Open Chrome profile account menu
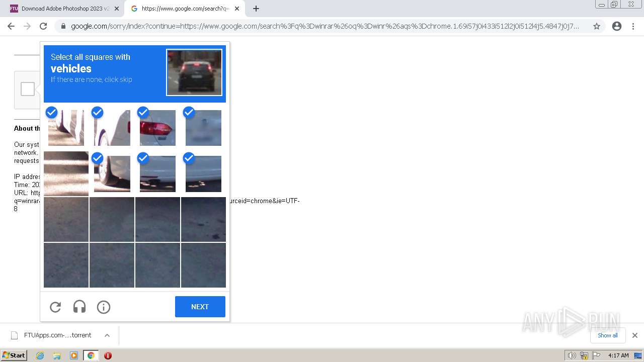 pos(617,26)
